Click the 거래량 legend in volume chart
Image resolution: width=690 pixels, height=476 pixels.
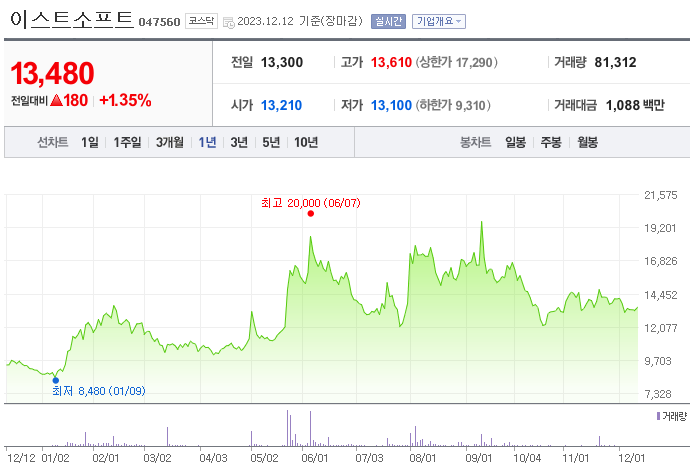tap(672, 416)
